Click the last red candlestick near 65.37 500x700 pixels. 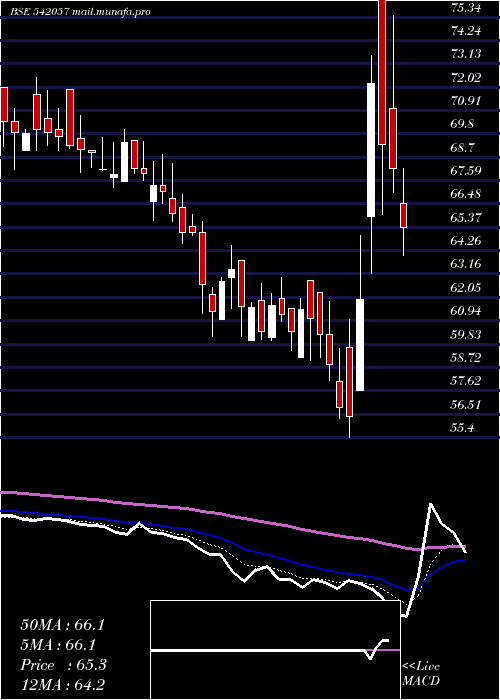point(404,215)
